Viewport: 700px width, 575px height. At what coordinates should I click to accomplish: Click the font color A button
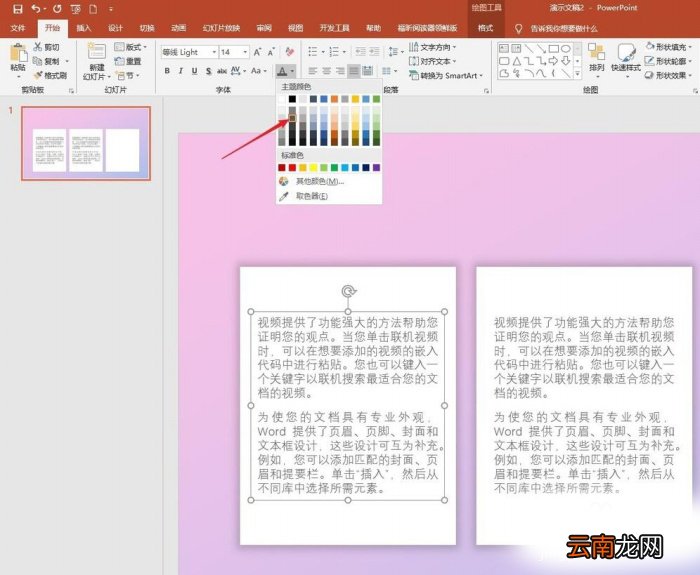coord(282,71)
